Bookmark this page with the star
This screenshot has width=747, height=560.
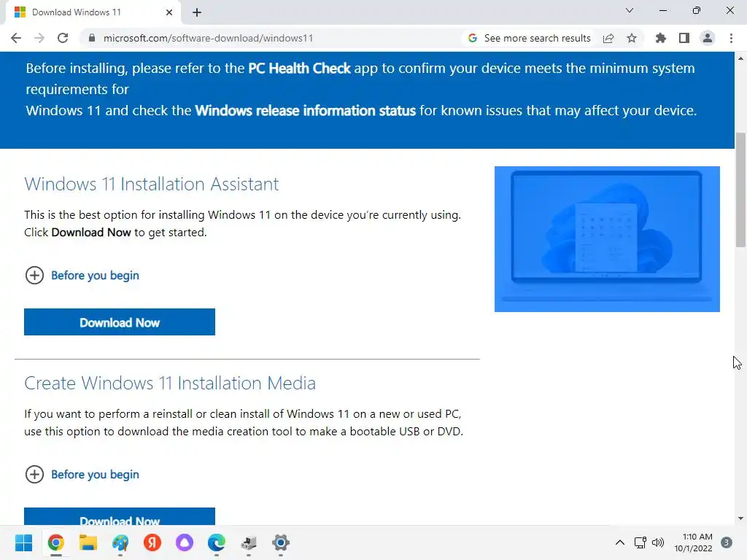tap(632, 38)
